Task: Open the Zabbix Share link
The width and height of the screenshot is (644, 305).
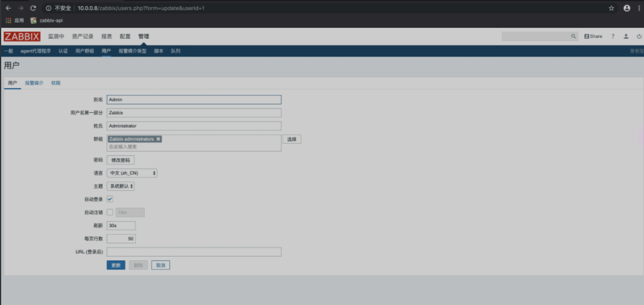Action: coord(593,36)
